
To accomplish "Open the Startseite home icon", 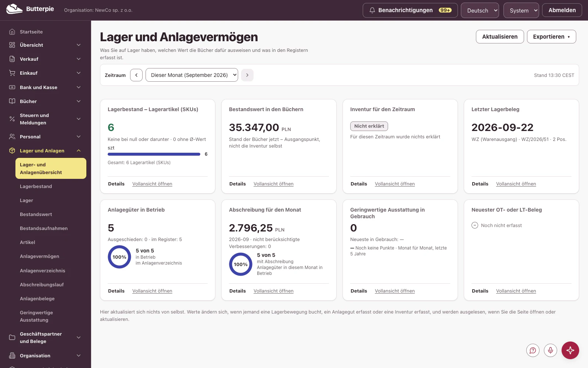I will pos(12,32).
